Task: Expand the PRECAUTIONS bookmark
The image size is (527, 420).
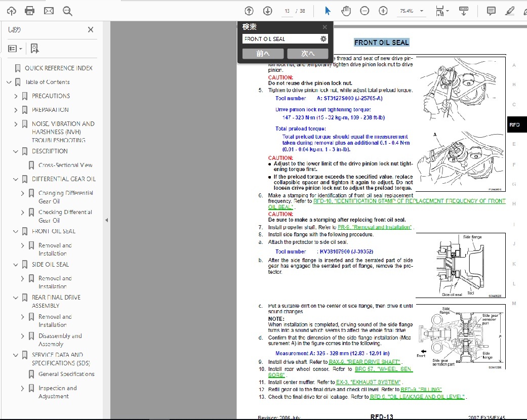Action: coord(15,96)
